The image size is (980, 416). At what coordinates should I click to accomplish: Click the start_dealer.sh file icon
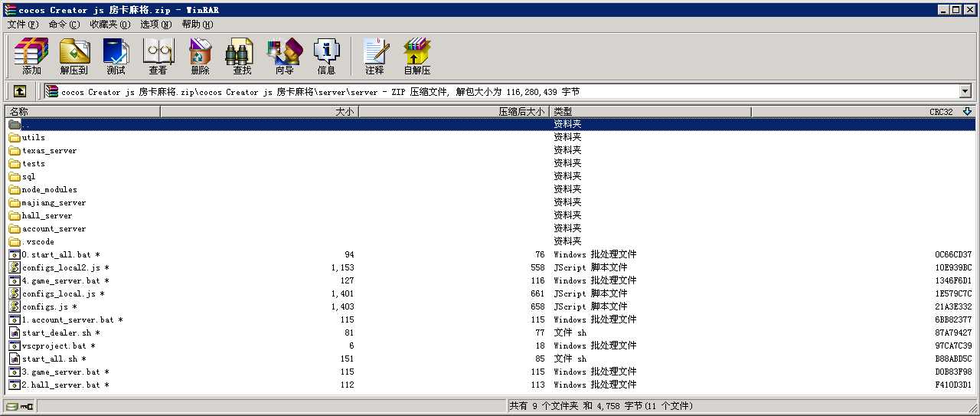point(15,332)
